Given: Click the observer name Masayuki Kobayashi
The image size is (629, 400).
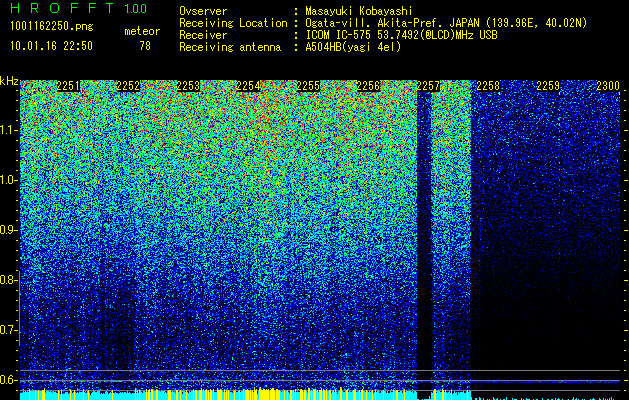Looking at the screenshot, I should coord(358,11).
